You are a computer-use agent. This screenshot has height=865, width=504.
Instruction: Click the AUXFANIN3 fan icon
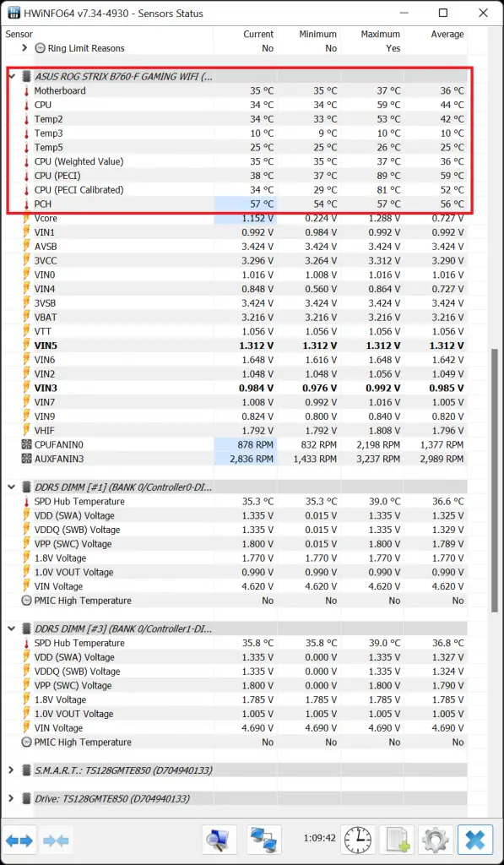tap(26, 459)
